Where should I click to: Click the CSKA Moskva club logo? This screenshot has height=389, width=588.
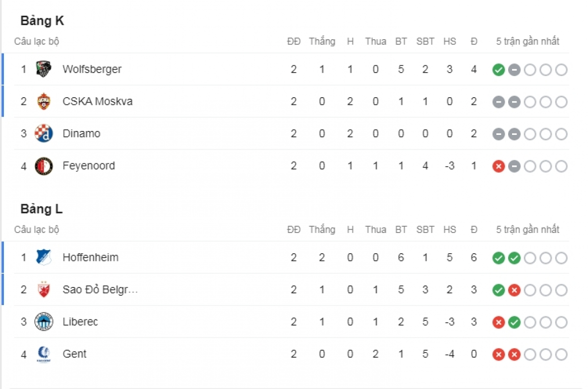44,102
